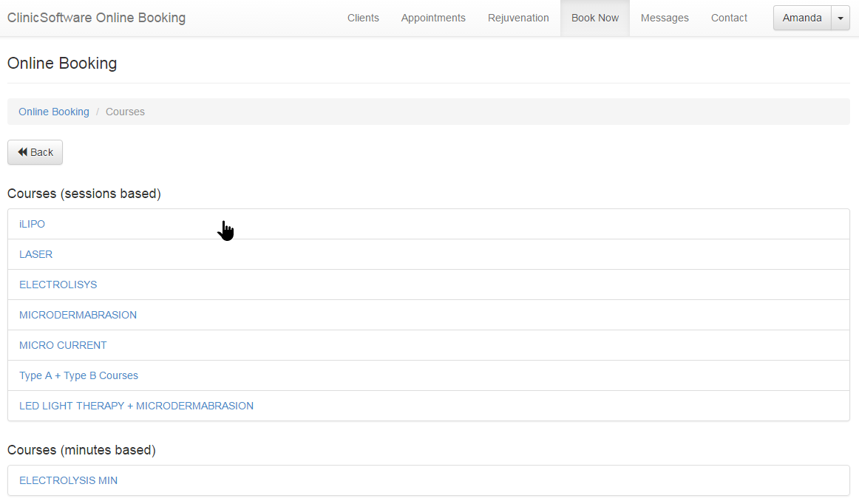Go to the Appointments page
The width and height of the screenshot is (859, 504).
point(433,18)
